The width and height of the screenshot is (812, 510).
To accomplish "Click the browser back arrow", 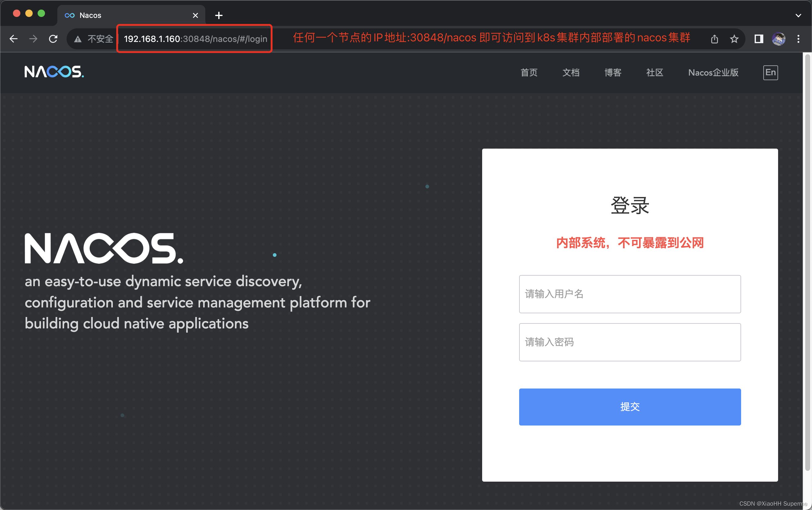I will [x=14, y=39].
